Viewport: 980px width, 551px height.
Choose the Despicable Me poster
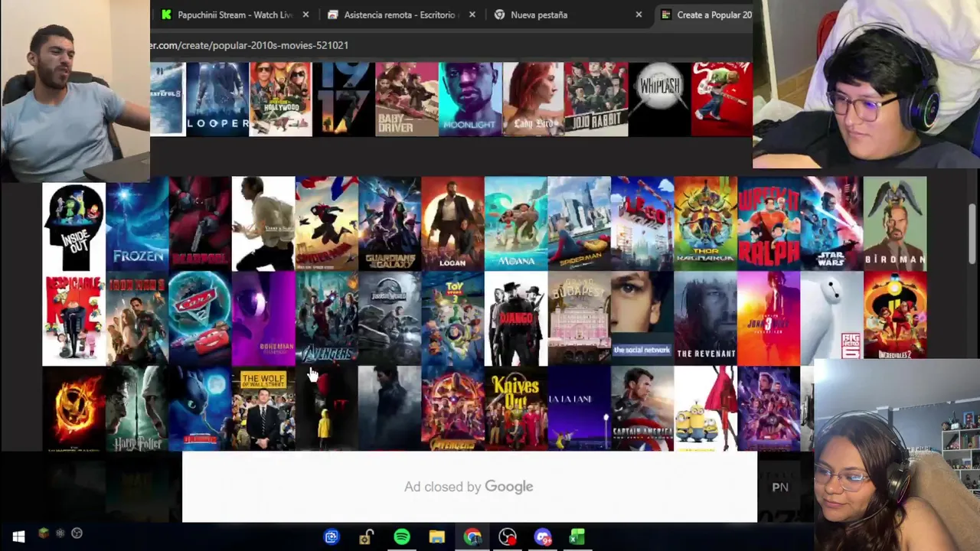tap(73, 318)
